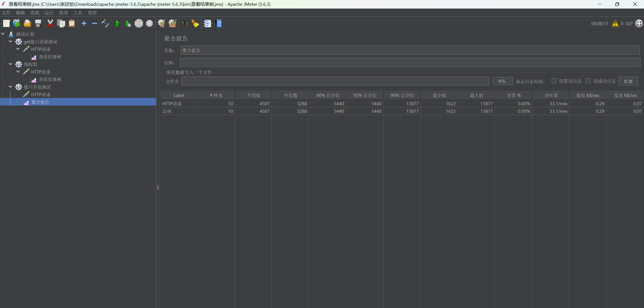Open the 选项 menu
This screenshot has height=308, width=644.
point(63,13)
